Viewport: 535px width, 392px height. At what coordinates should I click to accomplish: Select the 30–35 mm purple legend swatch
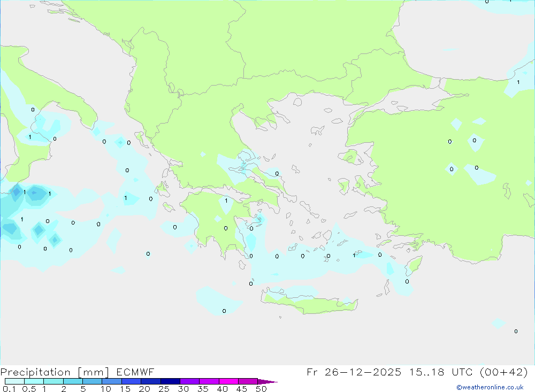click(190, 381)
